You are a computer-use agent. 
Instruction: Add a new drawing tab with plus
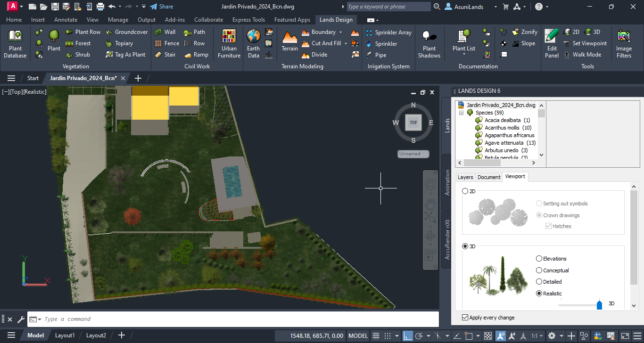[x=138, y=78]
